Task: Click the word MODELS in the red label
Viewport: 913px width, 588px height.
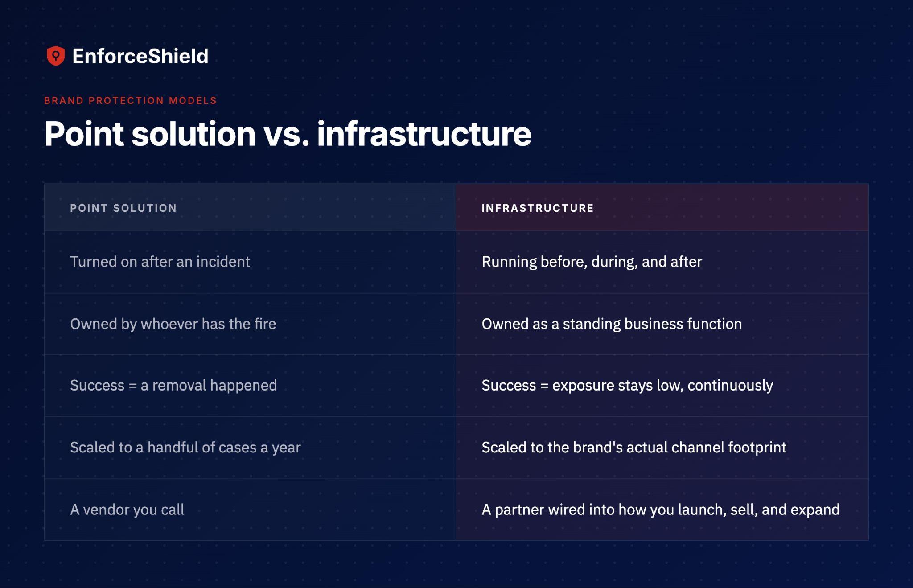Action: pyautogui.click(x=193, y=100)
